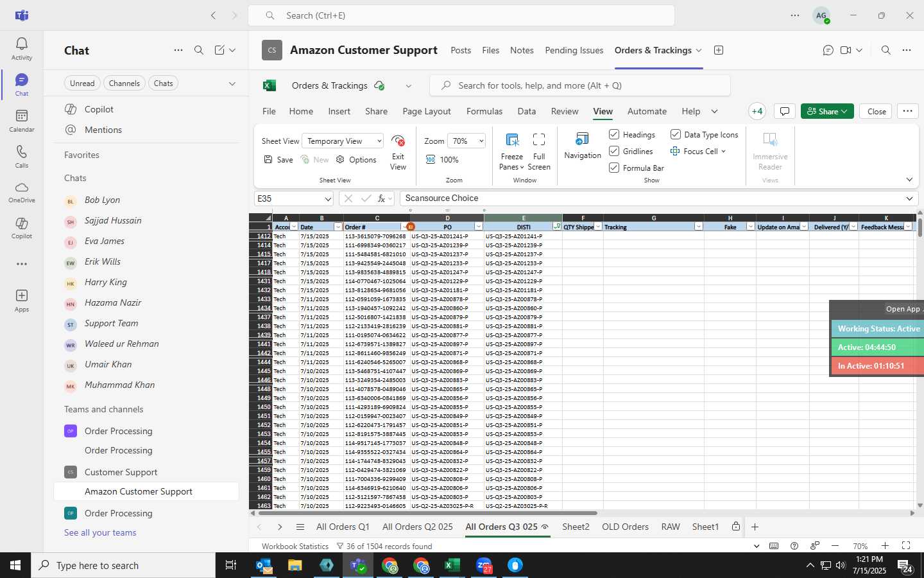
Task: Click Freeze Panes icon
Action: point(511,140)
